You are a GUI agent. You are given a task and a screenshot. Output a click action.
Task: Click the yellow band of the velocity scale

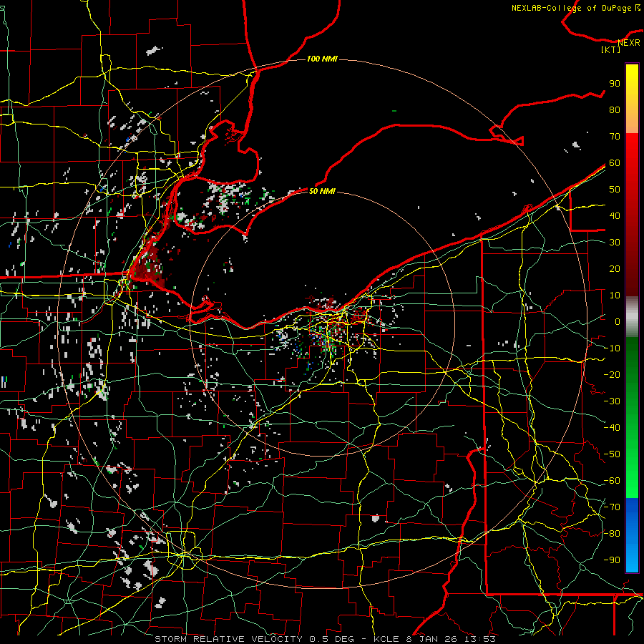632,98
